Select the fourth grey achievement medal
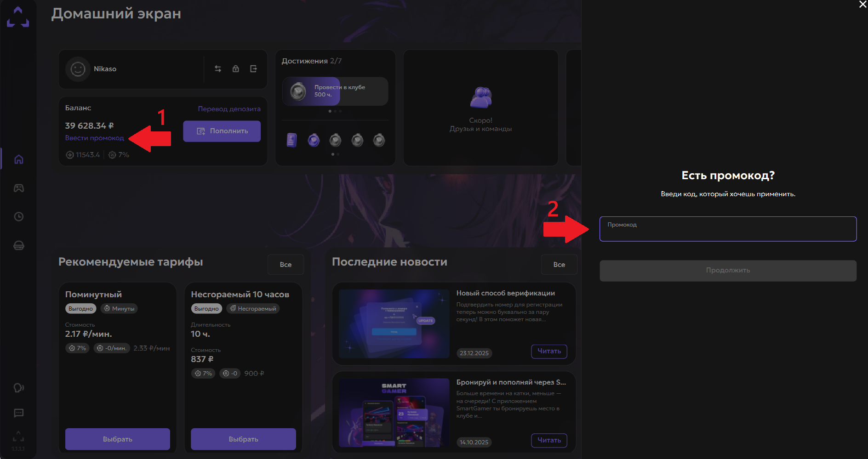 357,140
